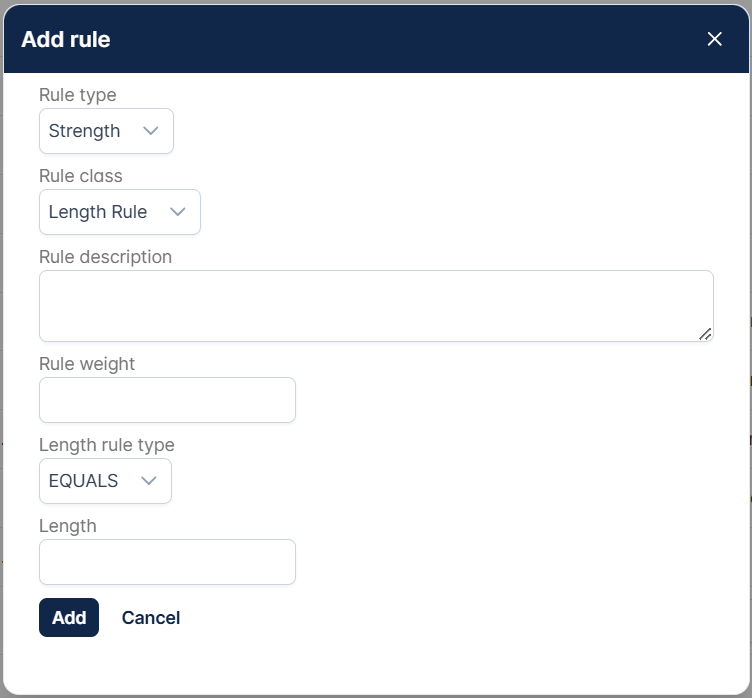Click the "Rule weight" label
This screenshot has width=752, height=698.
(87, 364)
